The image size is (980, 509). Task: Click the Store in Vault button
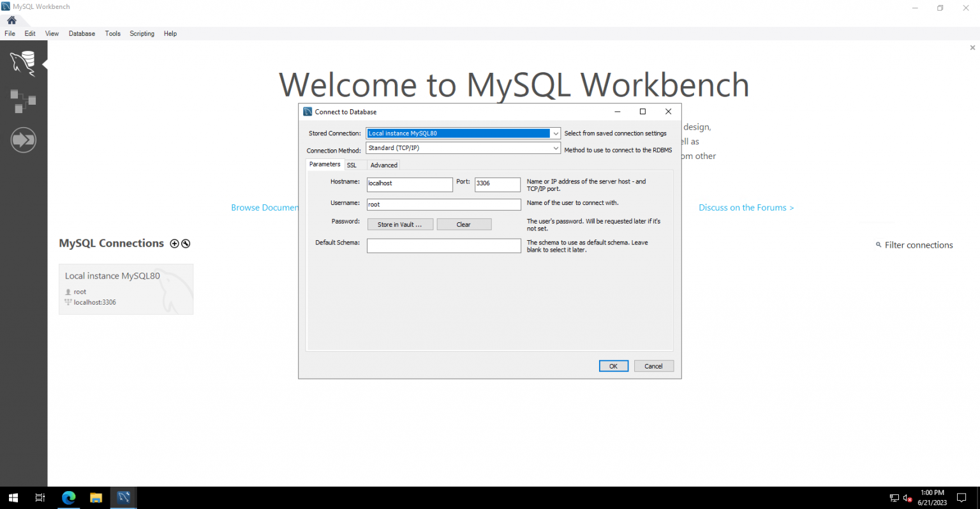[x=399, y=225]
